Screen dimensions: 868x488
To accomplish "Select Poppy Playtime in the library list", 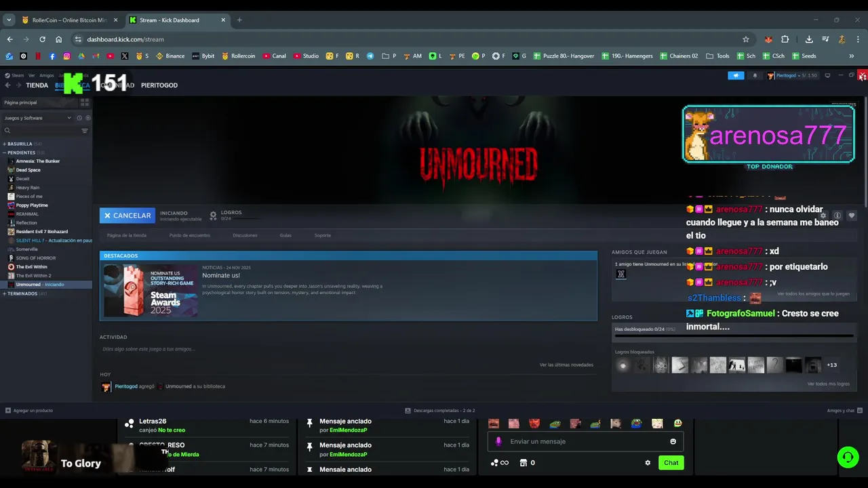I will 32,205.
